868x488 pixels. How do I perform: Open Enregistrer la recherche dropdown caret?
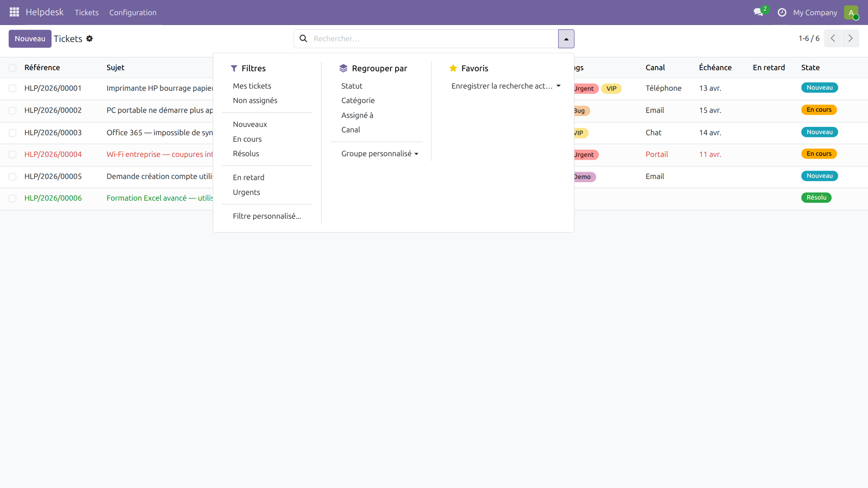pos(559,85)
